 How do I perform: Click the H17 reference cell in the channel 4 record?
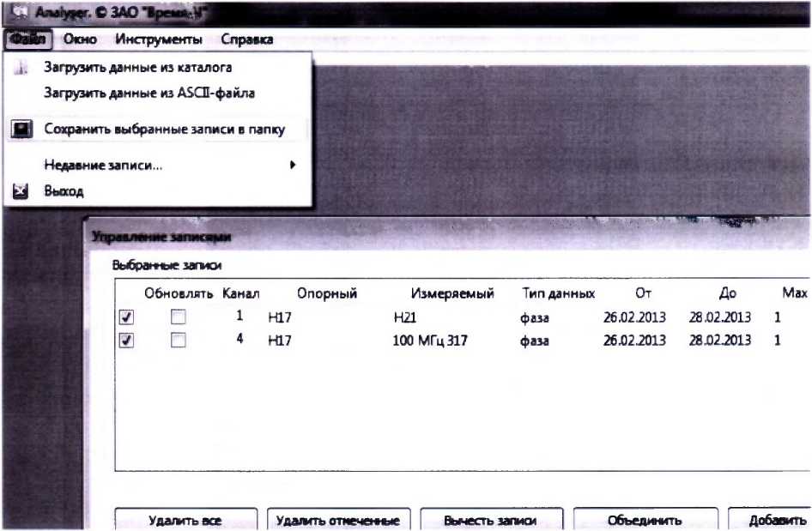pos(280,340)
